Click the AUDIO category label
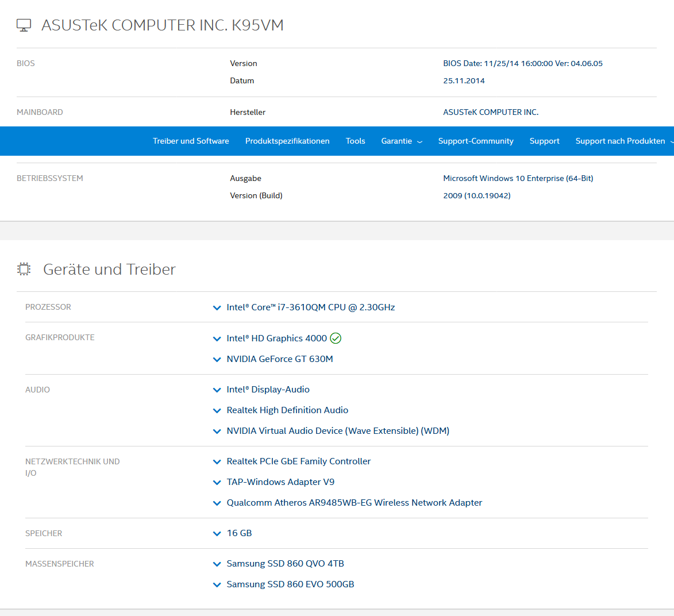 point(37,390)
